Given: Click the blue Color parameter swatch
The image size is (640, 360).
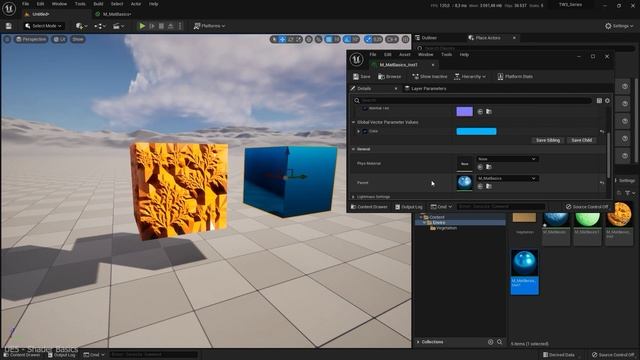Looking at the screenshot, I should (476, 131).
